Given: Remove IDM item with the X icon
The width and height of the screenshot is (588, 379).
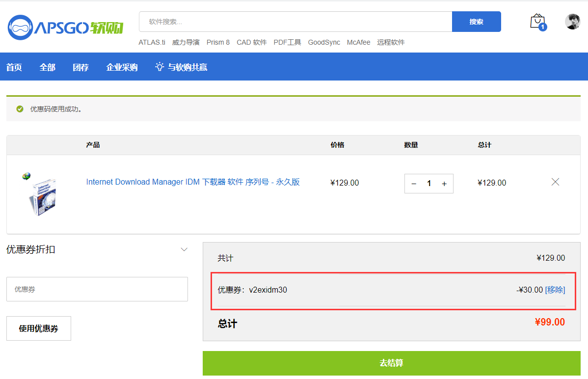Looking at the screenshot, I should click(x=555, y=182).
